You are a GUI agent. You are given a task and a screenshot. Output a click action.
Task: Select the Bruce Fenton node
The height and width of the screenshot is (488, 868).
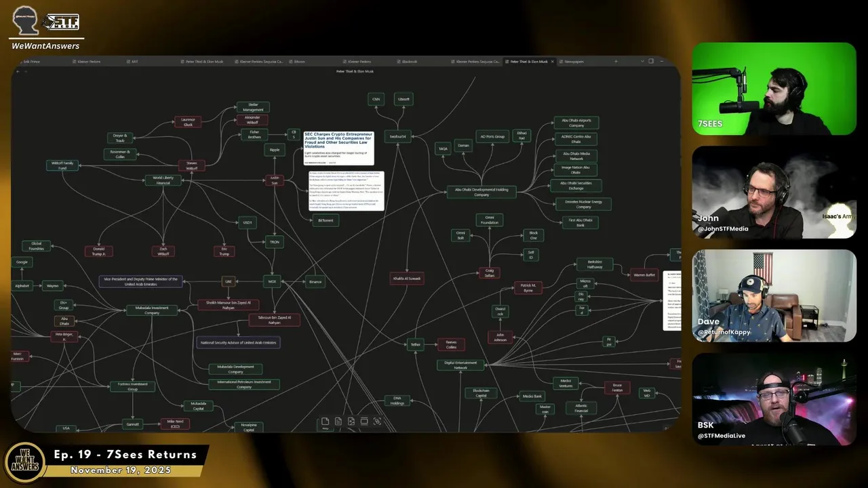(x=617, y=388)
